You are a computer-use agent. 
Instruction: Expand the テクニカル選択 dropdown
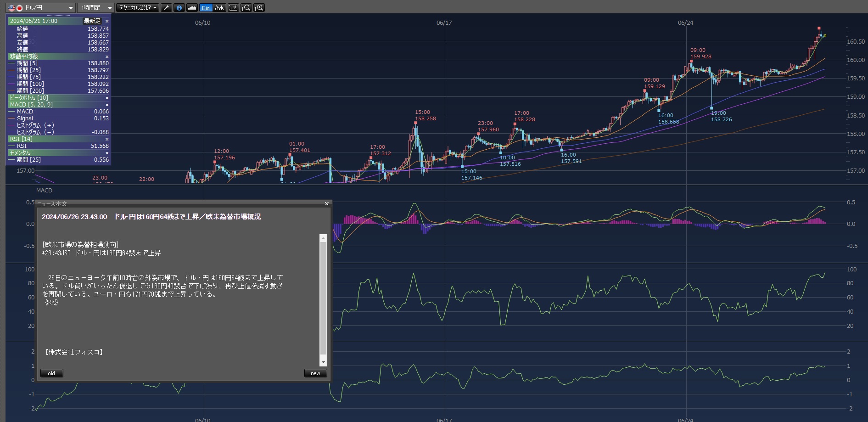(x=137, y=8)
